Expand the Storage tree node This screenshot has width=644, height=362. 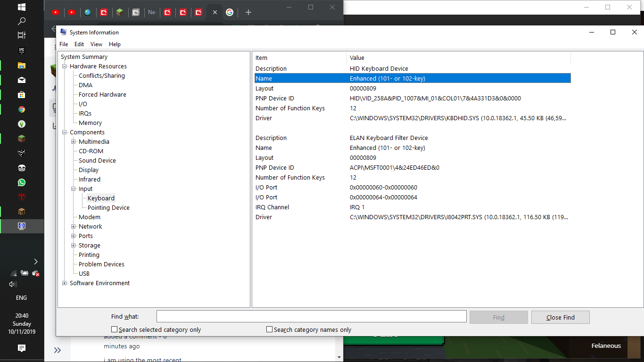pyautogui.click(x=74, y=246)
